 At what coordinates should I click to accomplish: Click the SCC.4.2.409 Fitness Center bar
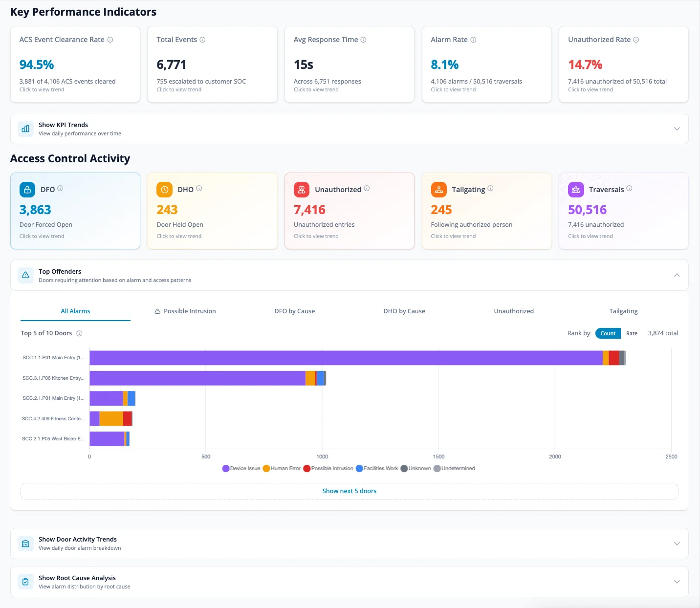click(x=111, y=419)
